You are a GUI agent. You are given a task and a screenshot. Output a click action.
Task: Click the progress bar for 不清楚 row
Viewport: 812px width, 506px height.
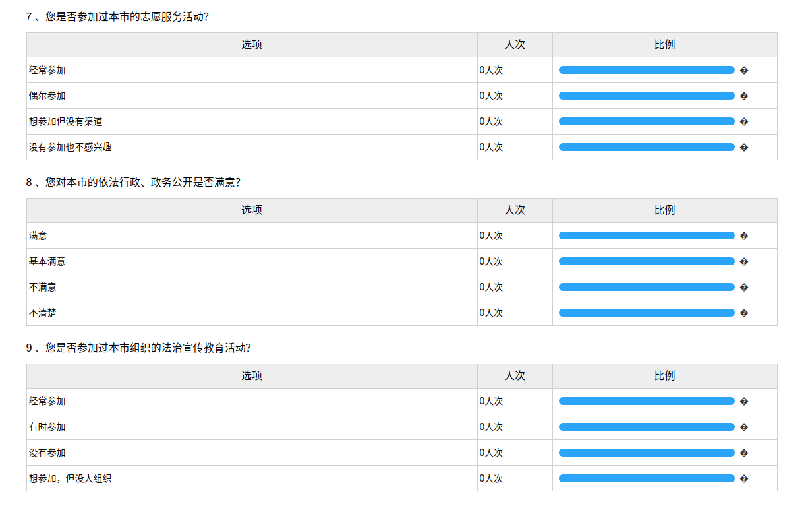tap(646, 313)
